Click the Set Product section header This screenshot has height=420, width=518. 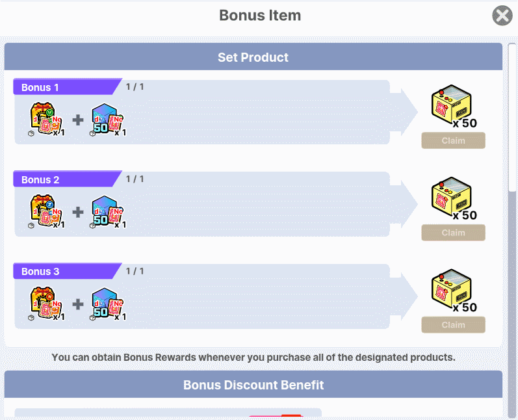(253, 57)
